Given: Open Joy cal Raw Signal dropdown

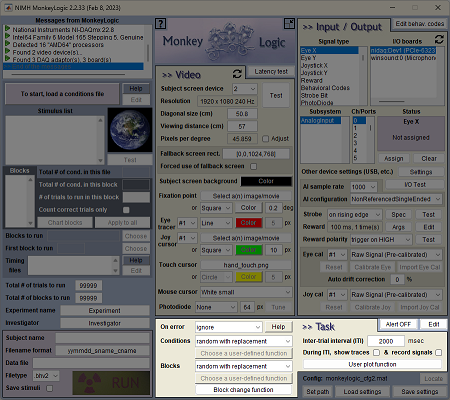Looking at the screenshot, I should pyautogui.click(x=396, y=295).
